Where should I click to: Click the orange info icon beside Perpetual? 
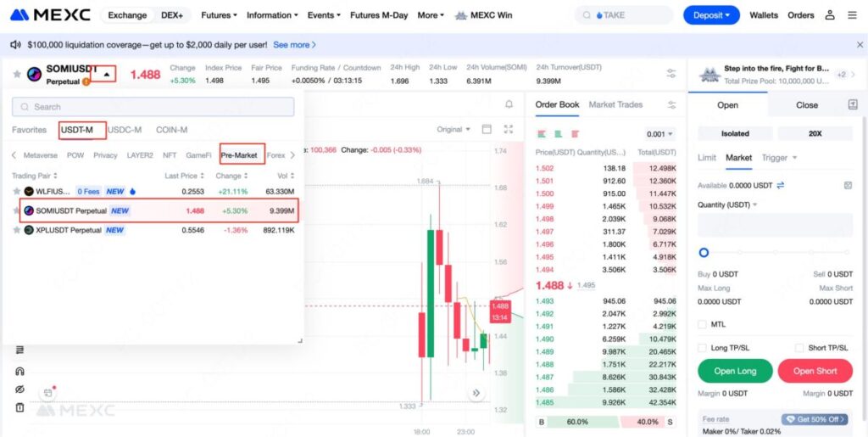click(x=86, y=82)
